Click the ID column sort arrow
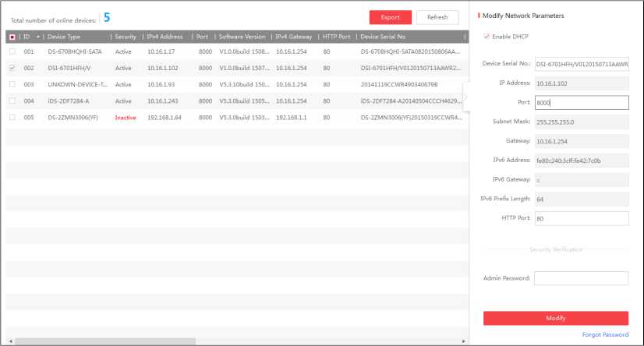This screenshot has height=346, width=644. click(38, 37)
